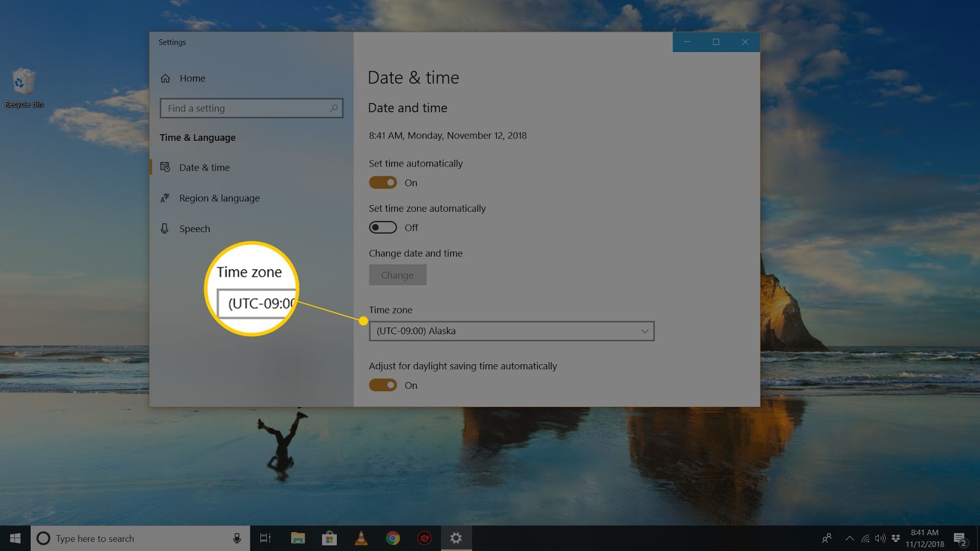Viewport: 980px width, 551px height.
Task: Click the Wi-Fi icon in the system tray
Action: [866, 538]
